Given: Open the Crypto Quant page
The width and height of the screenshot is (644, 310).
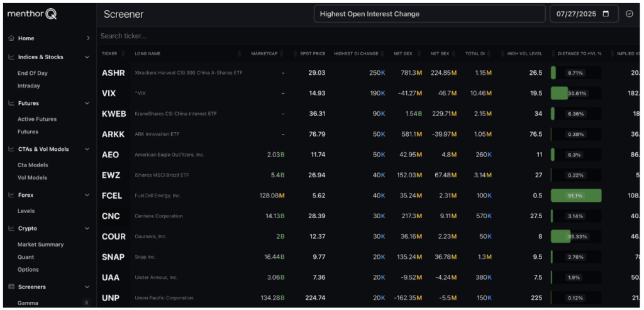Looking at the screenshot, I should point(26,257).
